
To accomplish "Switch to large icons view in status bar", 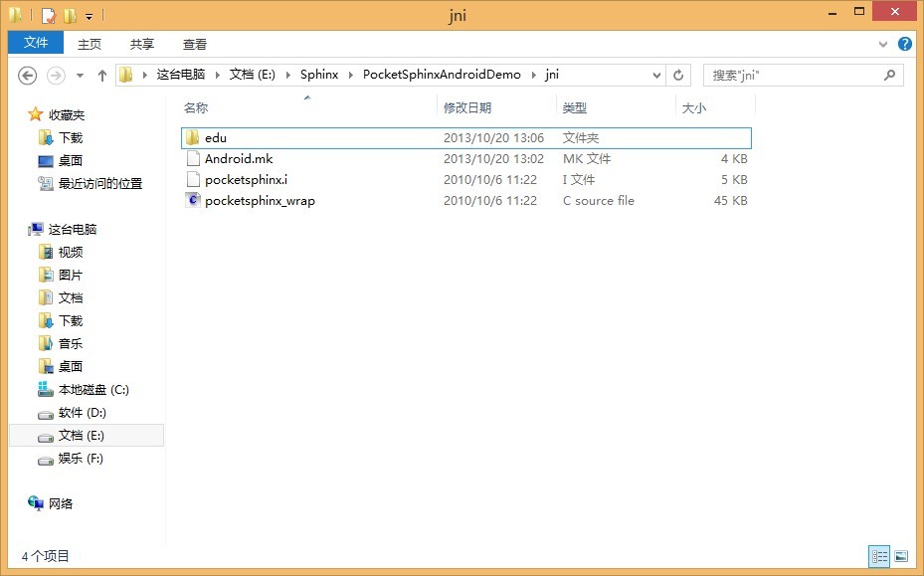I will tap(901, 556).
